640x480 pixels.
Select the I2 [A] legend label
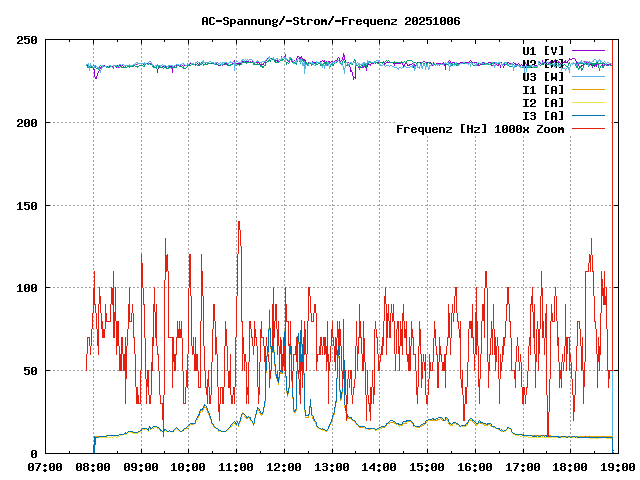click(543, 102)
